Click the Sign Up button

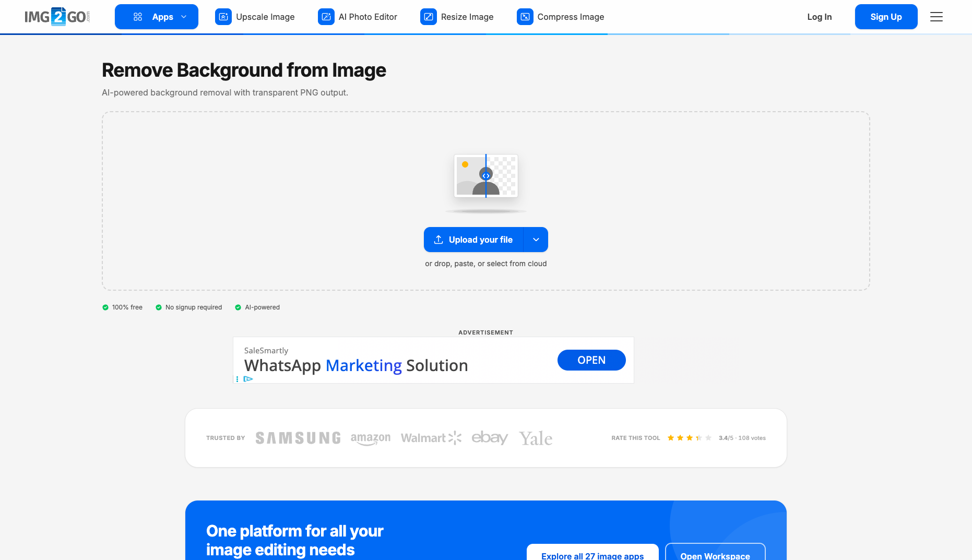[886, 17]
